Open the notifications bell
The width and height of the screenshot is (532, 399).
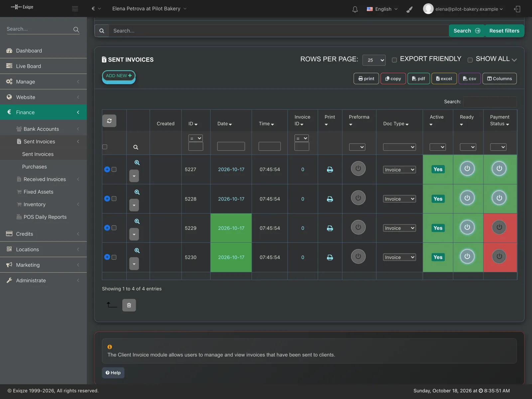(355, 9)
